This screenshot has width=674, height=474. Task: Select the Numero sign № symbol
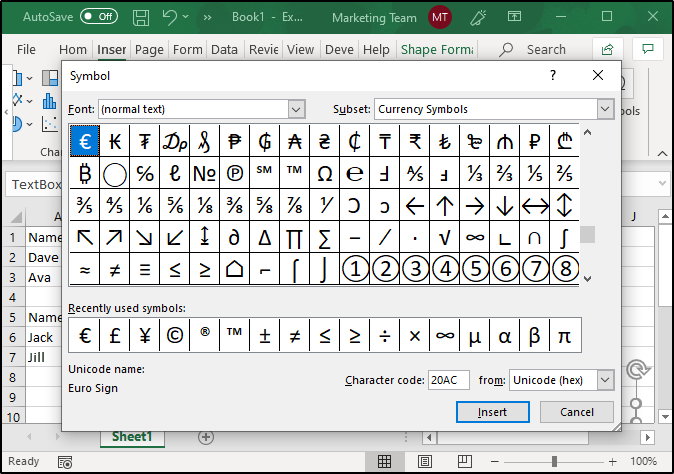click(x=205, y=173)
